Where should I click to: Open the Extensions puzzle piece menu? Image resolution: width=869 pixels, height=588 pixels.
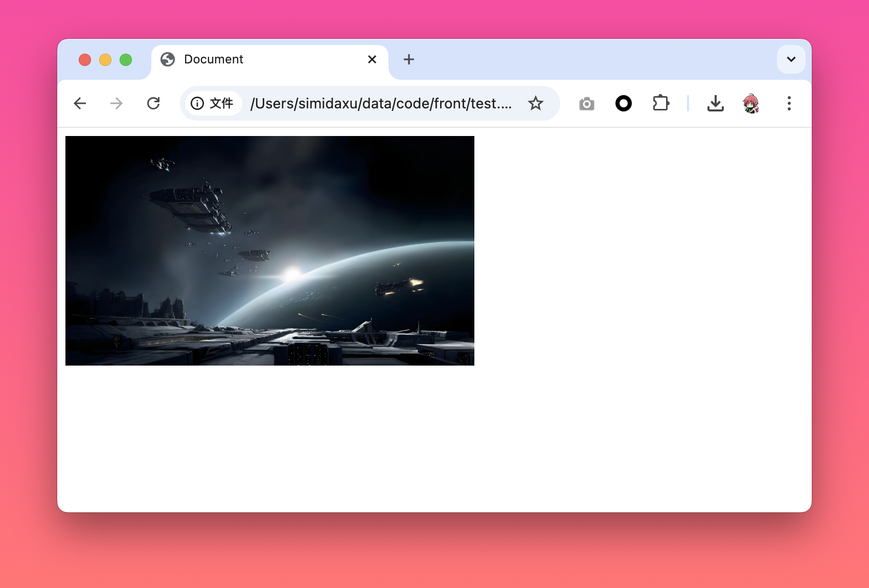click(661, 103)
